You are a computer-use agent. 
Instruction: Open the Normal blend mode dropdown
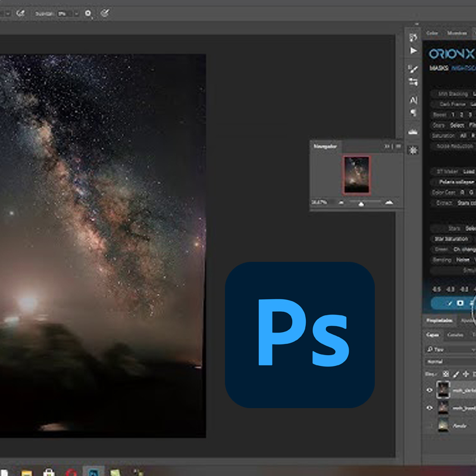[450, 362]
